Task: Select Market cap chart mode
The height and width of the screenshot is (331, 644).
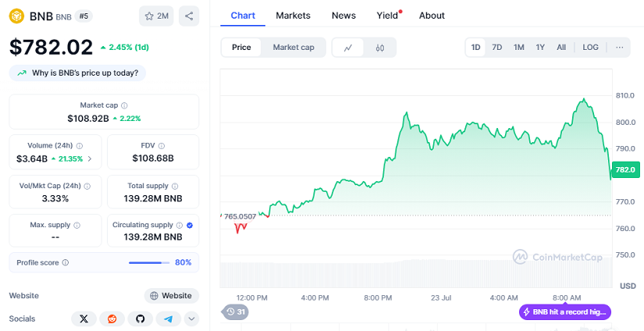Action: click(294, 48)
